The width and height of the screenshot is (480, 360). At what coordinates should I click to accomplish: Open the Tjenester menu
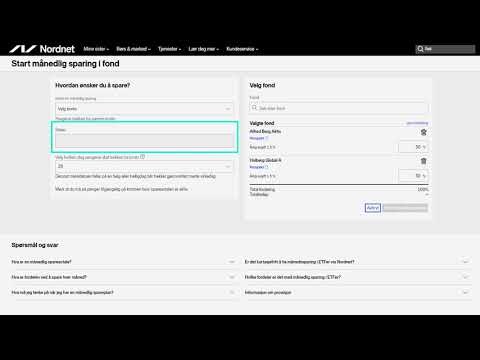(169, 49)
